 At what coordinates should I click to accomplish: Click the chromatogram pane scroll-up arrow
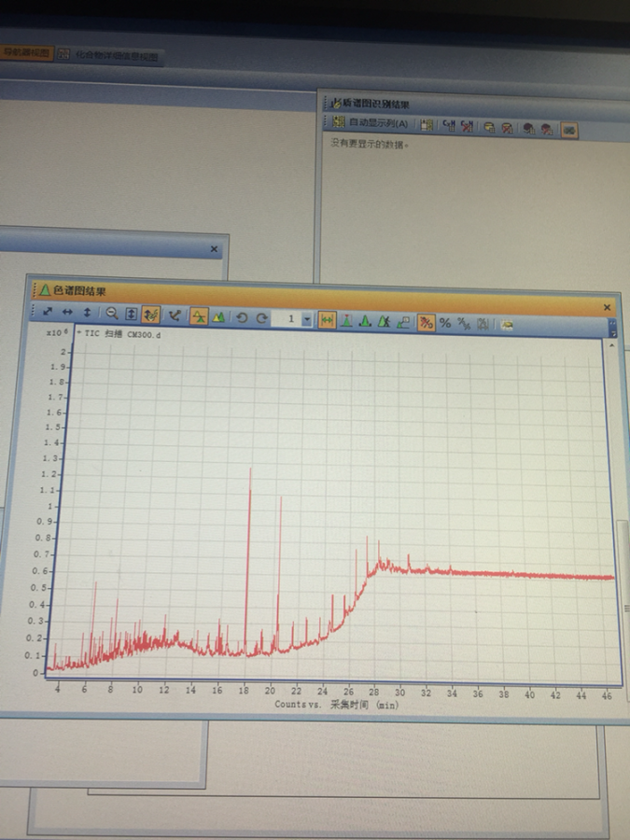(x=611, y=346)
